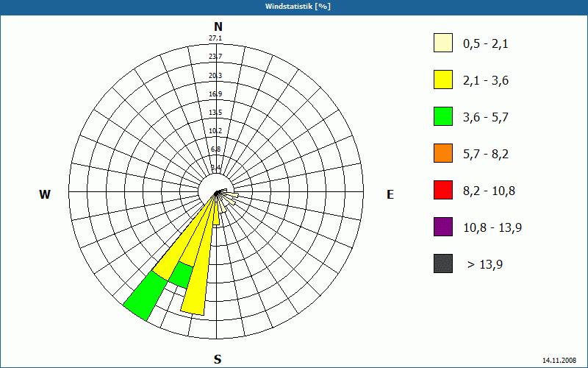Viewport: 588px width, 368px height.
Task: Click the radial axis value 23,7
Action: click(215, 57)
